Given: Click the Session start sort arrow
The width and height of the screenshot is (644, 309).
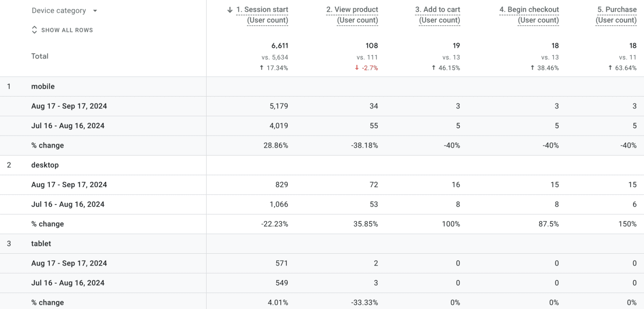Looking at the screenshot, I should 230,10.
